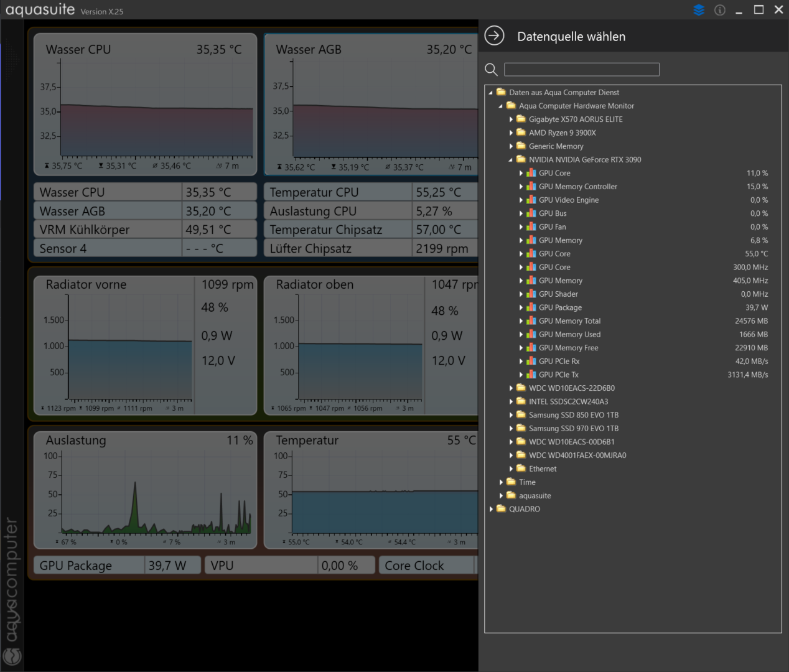Click the GPU Package 39,7 W field
This screenshot has width=789, height=672.
pos(117,565)
